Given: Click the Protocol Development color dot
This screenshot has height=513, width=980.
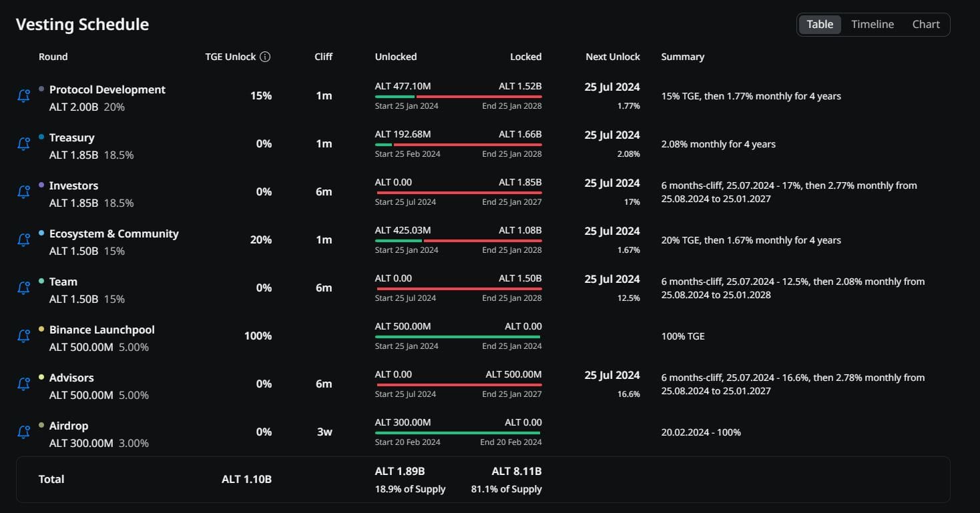Looking at the screenshot, I should point(41,89).
